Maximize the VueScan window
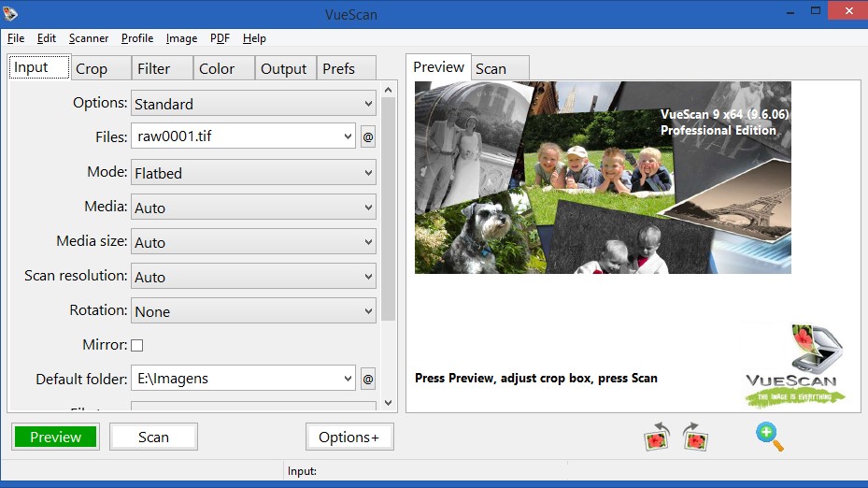The height and width of the screenshot is (488, 868). click(x=816, y=11)
